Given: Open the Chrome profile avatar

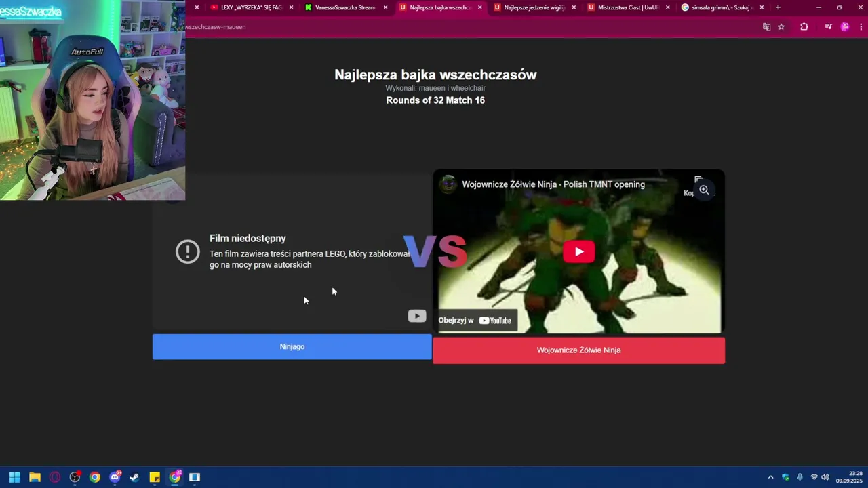Looking at the screenshot, I should click(844, 27).
